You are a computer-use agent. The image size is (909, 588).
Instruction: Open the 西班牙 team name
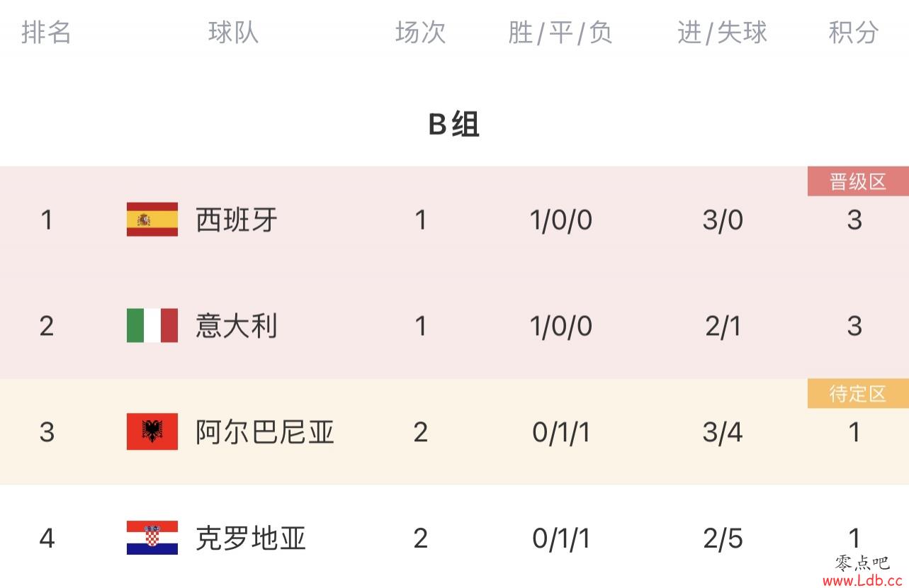pos(237,220)
